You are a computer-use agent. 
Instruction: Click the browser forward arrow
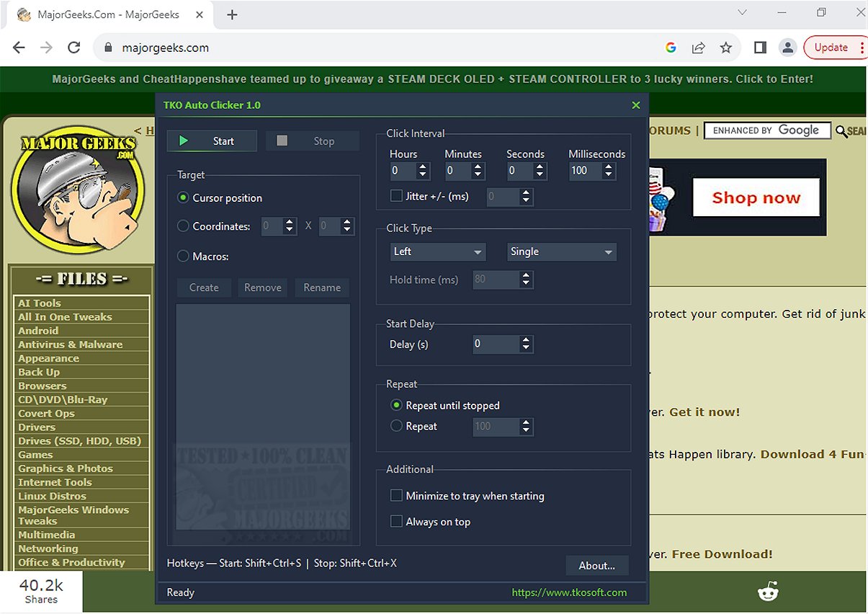pos(46,48)
